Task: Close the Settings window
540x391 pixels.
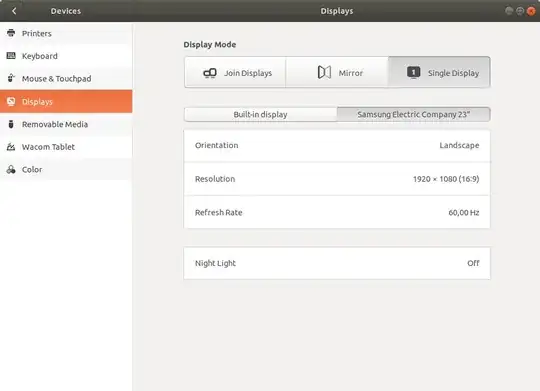Action: (x=531, y=11)
